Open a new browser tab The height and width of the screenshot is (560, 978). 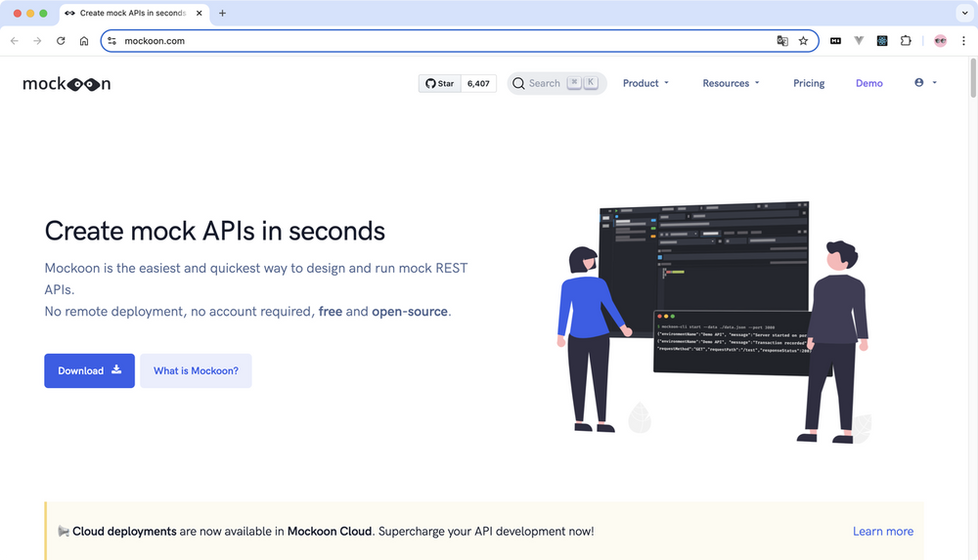pyautogui.click(x=222, y=14)
